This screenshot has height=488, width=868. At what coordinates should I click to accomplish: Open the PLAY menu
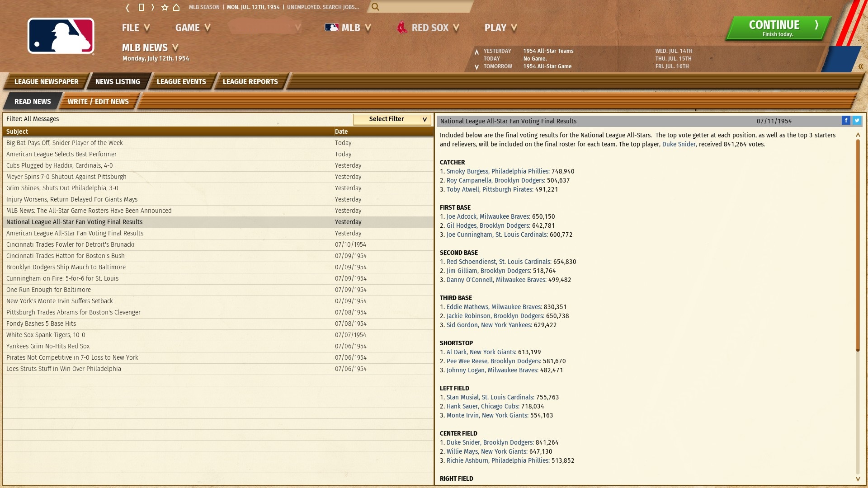pyautogui.click(x=500, y=28)
